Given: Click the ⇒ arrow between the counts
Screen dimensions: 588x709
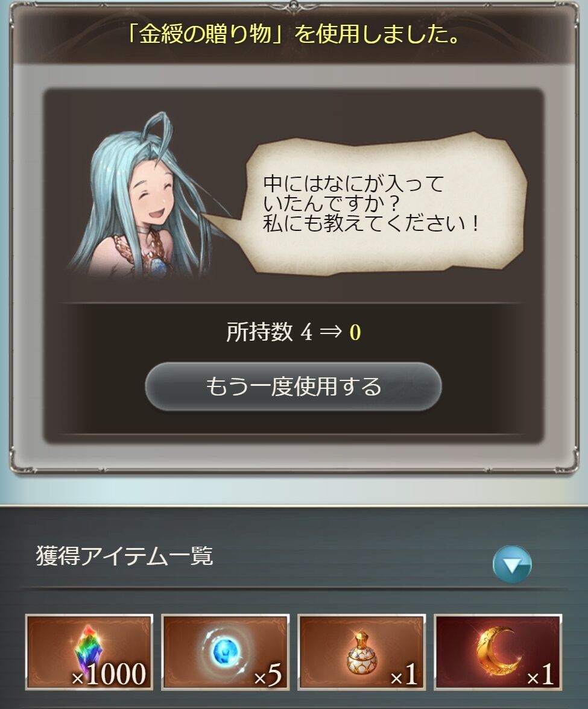Looking at the screenshot, I should tap(330, 333).
